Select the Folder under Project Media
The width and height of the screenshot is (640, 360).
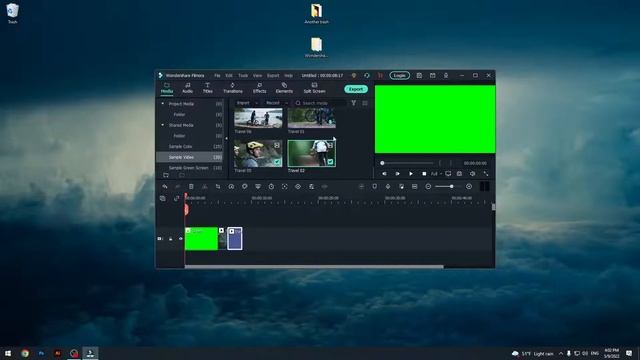coord(189,114)
